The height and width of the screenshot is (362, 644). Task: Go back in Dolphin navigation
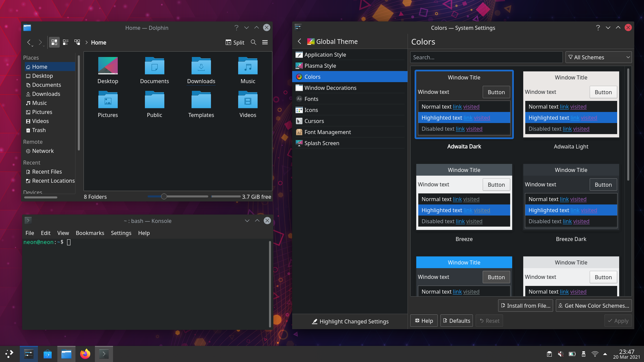click(30, 42)
